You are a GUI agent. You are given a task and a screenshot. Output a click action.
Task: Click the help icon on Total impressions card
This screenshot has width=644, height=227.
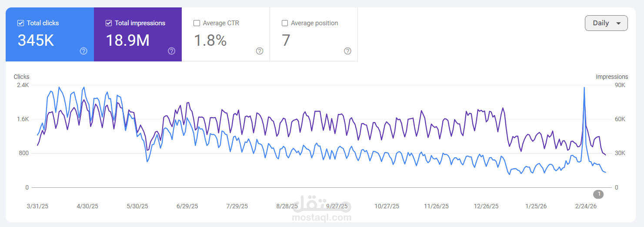[172, 51]
